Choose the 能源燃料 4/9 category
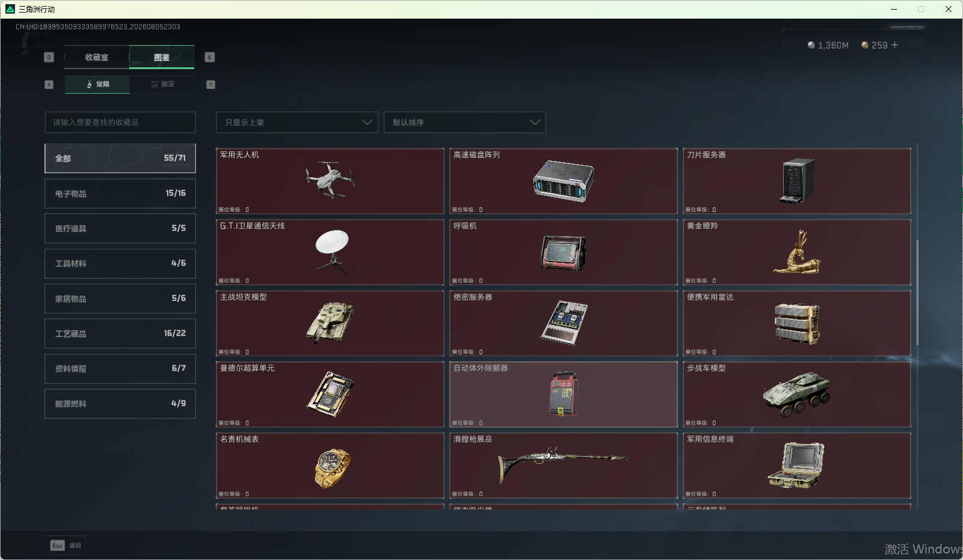This screenshot has height=560, width=963. click(120, 404)
